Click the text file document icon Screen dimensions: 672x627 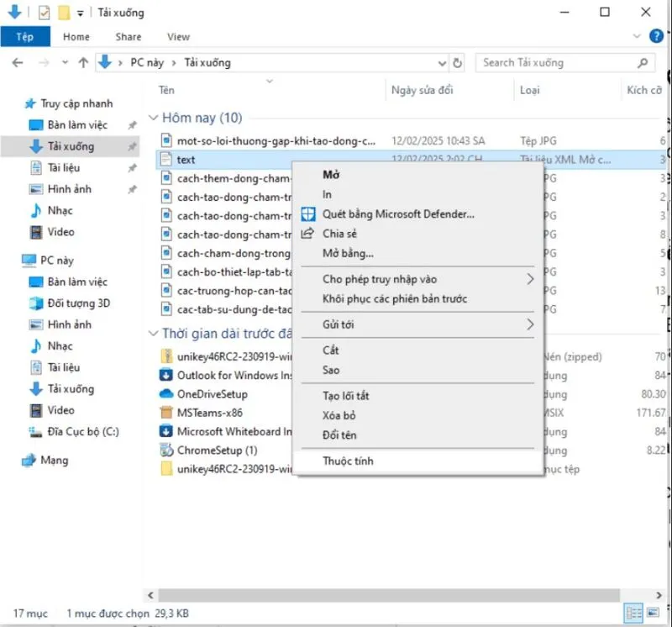165,160
